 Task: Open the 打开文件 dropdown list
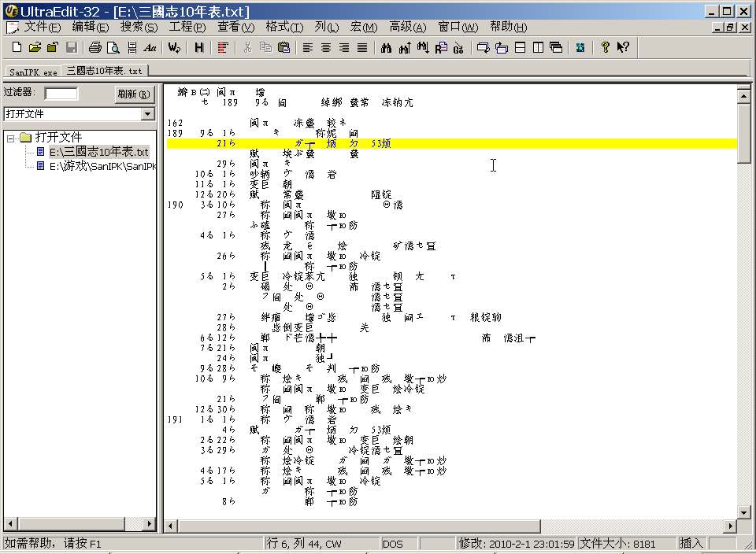click(147, 114)
